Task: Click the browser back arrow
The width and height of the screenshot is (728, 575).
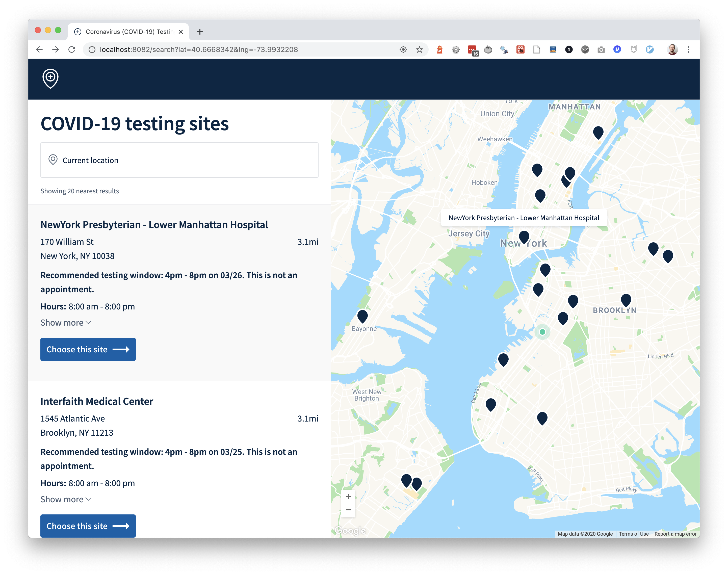Action: point(39,50)
